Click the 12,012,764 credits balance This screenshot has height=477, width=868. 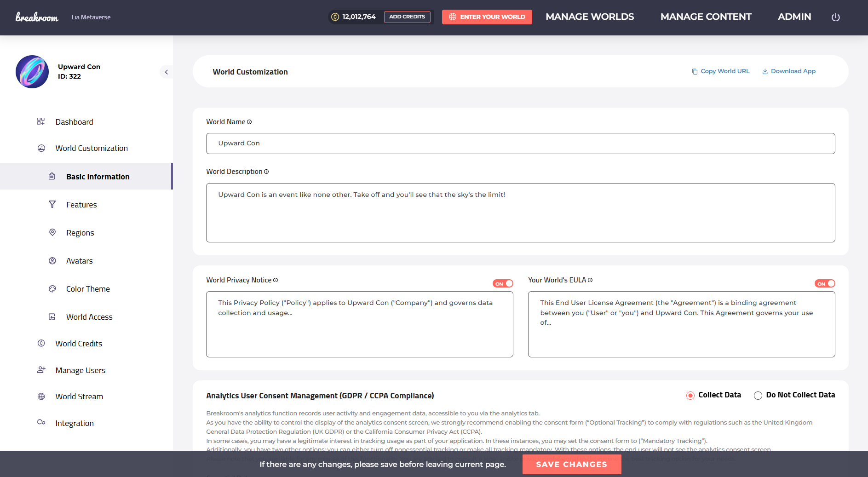pos(359,17)
